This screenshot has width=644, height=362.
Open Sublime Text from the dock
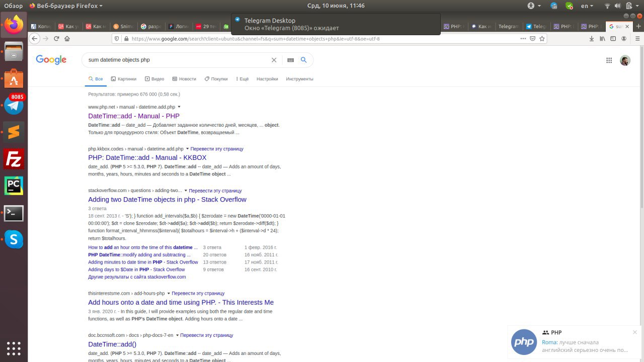[14, 132]
